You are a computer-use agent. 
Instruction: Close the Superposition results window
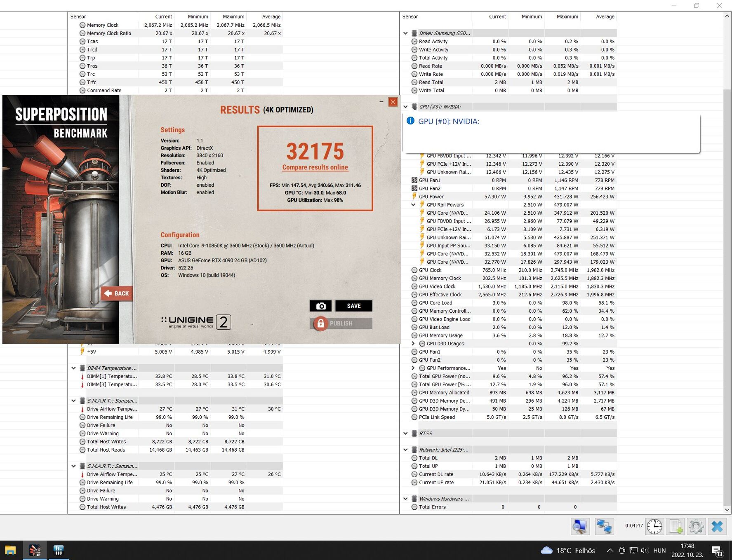[393, 102]
